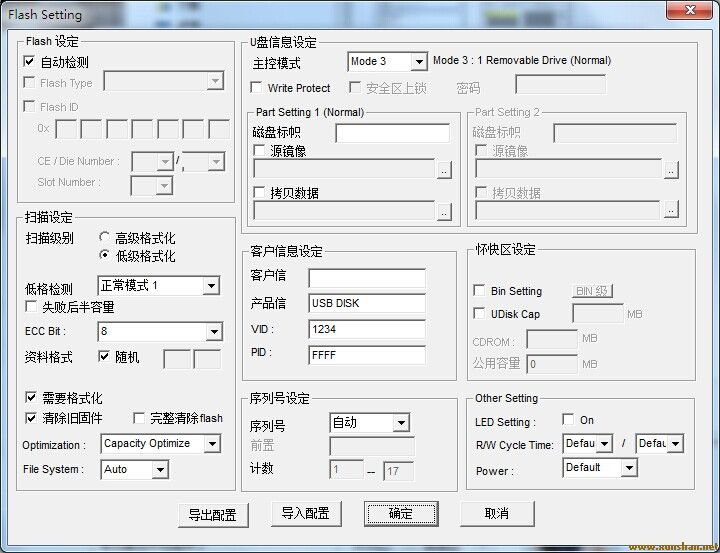Turn on the LED Setting checkbox

pyautogui.click(x=568, y=420)
